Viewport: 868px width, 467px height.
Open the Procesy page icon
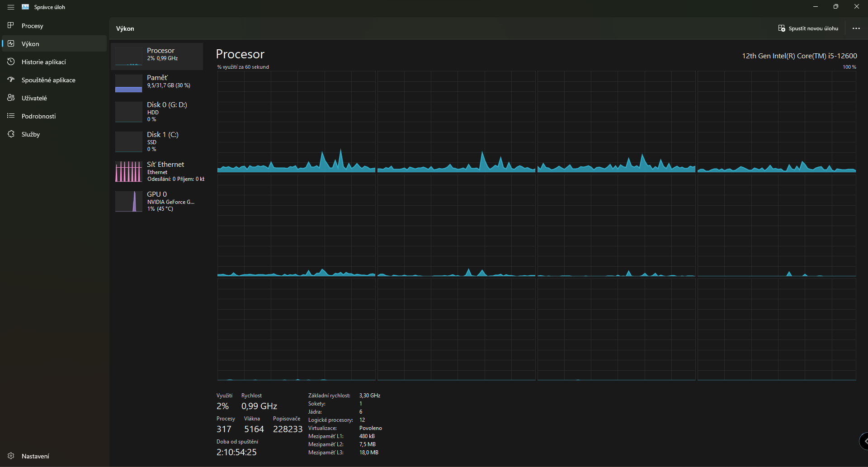coord(11,25)
